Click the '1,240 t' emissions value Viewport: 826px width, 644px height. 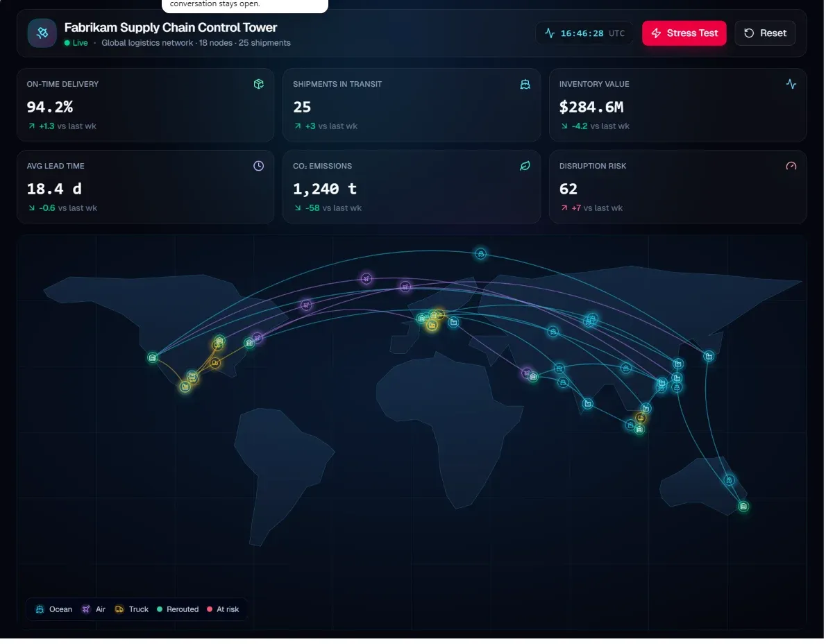(x=325, y=189)
